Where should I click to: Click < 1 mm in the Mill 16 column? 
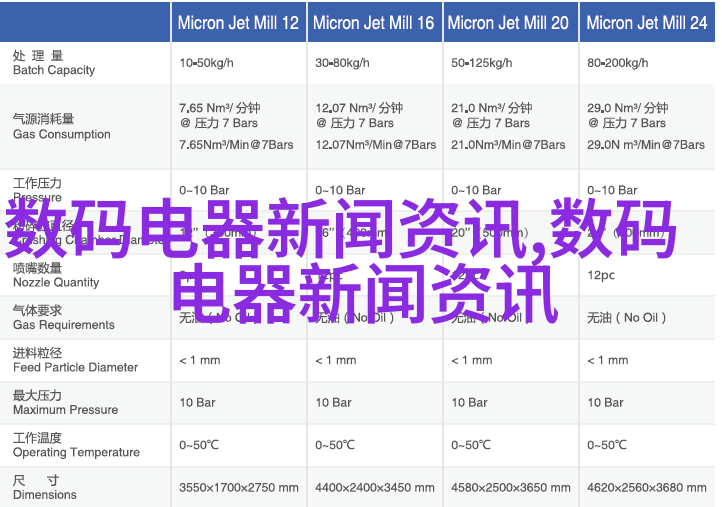335,361
